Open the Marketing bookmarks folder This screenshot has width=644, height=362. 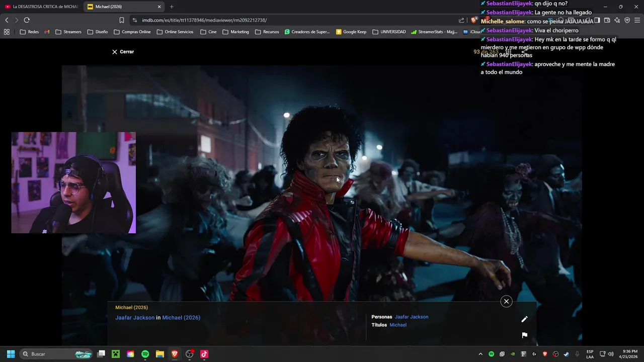235,32
